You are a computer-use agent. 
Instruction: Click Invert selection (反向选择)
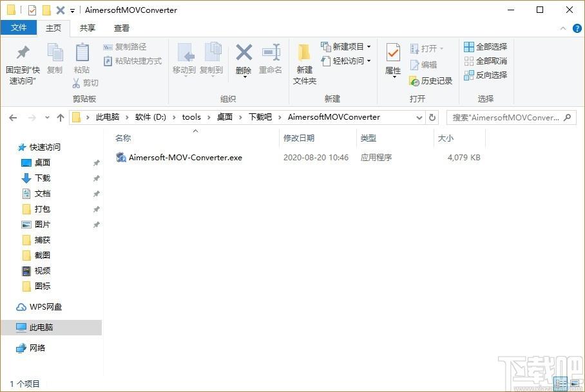click(485, 75)
